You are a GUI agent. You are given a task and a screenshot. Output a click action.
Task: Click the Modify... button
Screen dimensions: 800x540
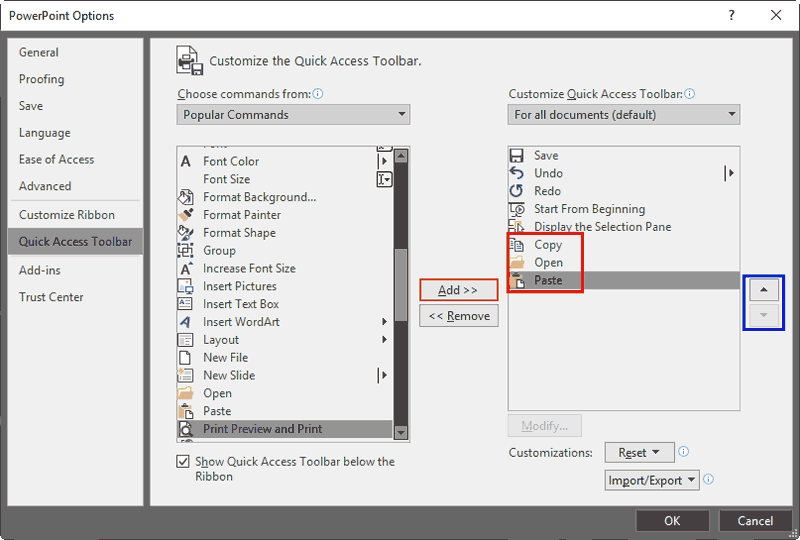[544, 426]
